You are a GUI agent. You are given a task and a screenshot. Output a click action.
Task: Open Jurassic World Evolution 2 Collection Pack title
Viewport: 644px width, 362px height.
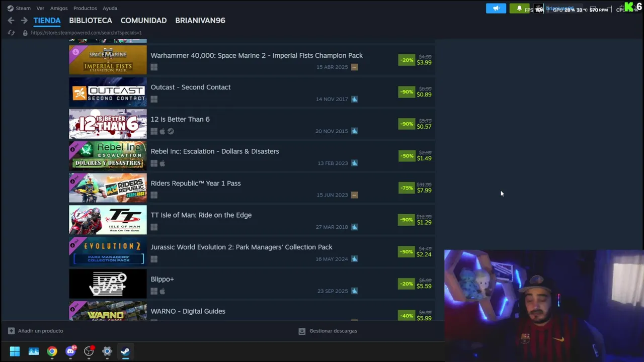tap(242, 247)
